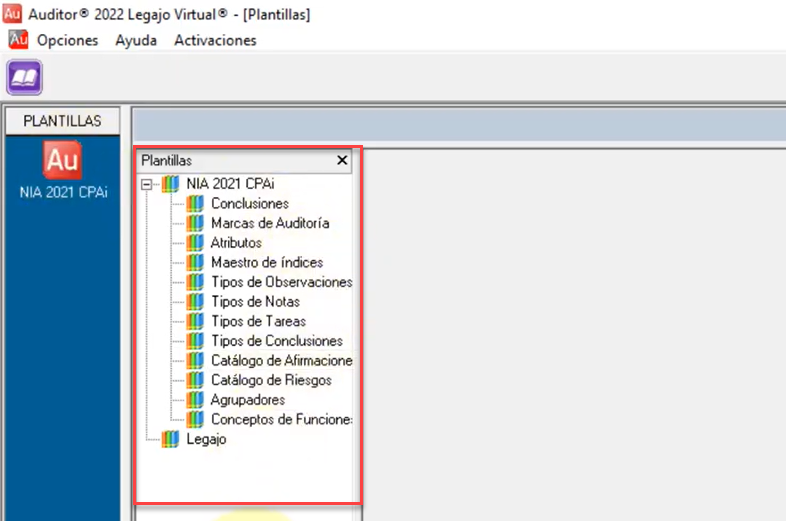
Task: Select Tipos de Notas tree item
Action: click(256, 301)
